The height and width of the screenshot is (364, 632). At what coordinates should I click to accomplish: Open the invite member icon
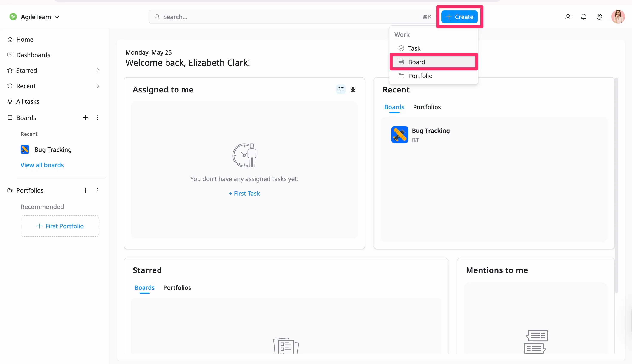tap(568, 17)
